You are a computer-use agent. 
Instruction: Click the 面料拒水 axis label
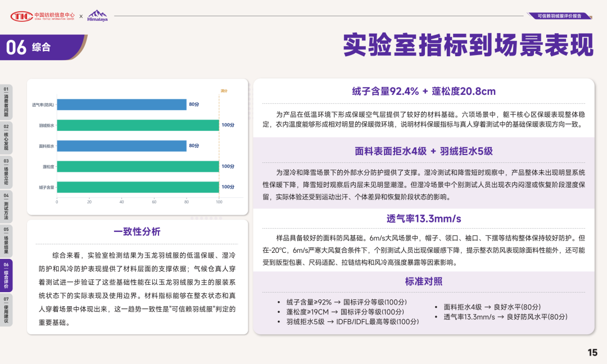pyautogui.click(x=47, y=146)
